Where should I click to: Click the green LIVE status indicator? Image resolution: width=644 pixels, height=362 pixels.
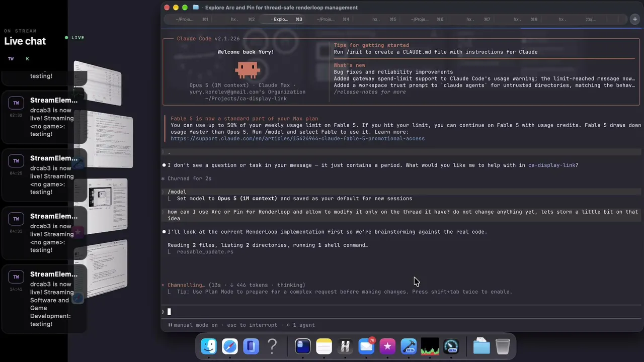(74, 38)
